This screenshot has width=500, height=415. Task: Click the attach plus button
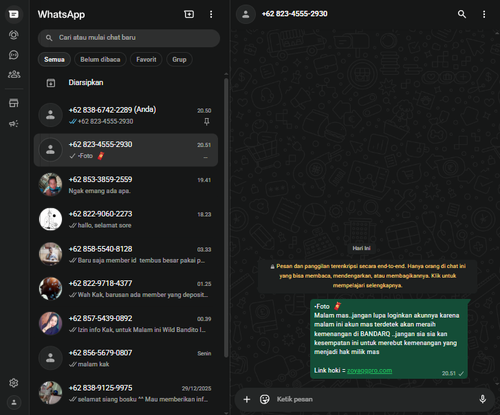point(247,399)
